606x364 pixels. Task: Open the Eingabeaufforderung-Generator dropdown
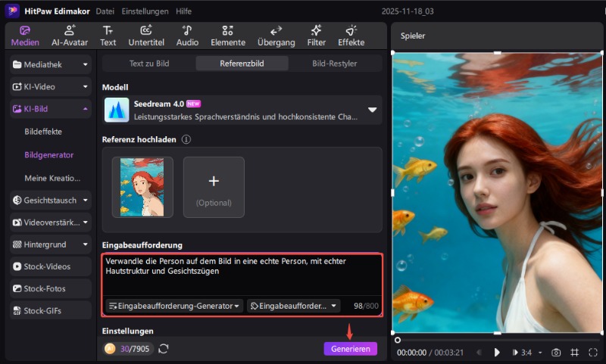pyautogui.click(x=174, y=306)
